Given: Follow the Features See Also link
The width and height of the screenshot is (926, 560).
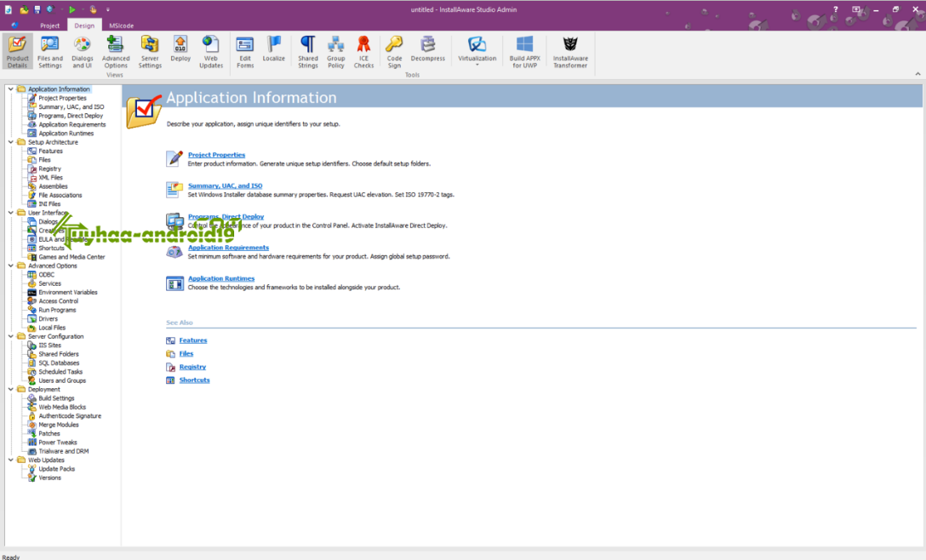Looking at the screenshot, I should pos(193,340).
